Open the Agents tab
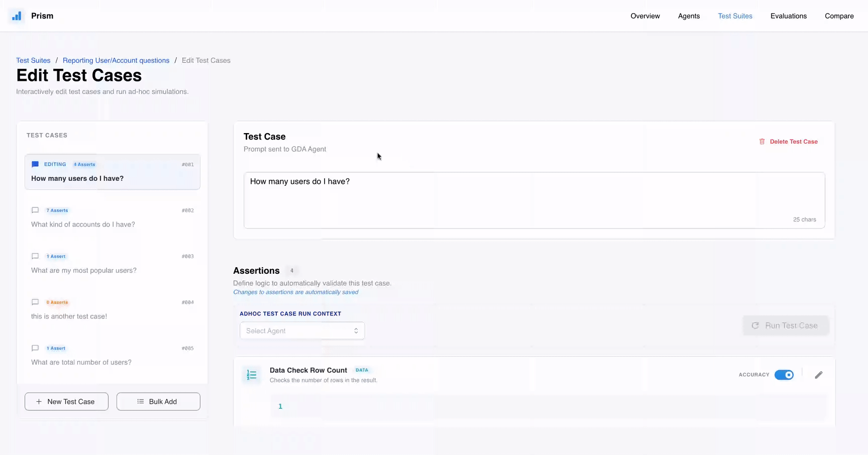The height and width of the screenshot is (455, 868). [689, 16]
